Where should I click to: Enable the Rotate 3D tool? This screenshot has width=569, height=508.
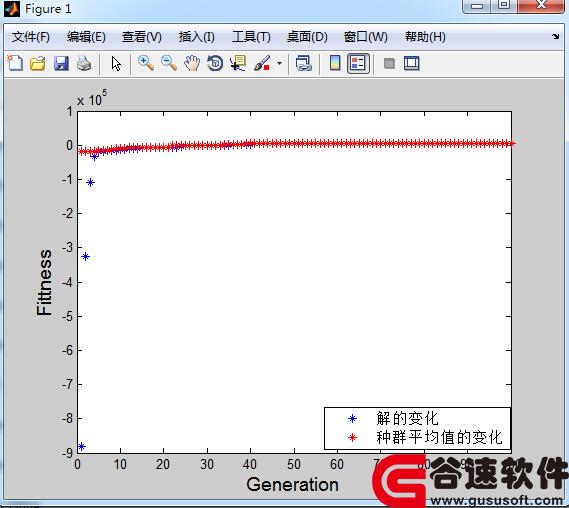tap(215, 64)
